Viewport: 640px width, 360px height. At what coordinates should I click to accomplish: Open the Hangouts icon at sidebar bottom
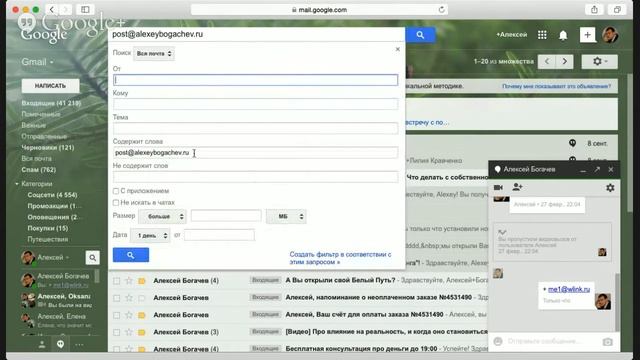(x=60, y=344)
